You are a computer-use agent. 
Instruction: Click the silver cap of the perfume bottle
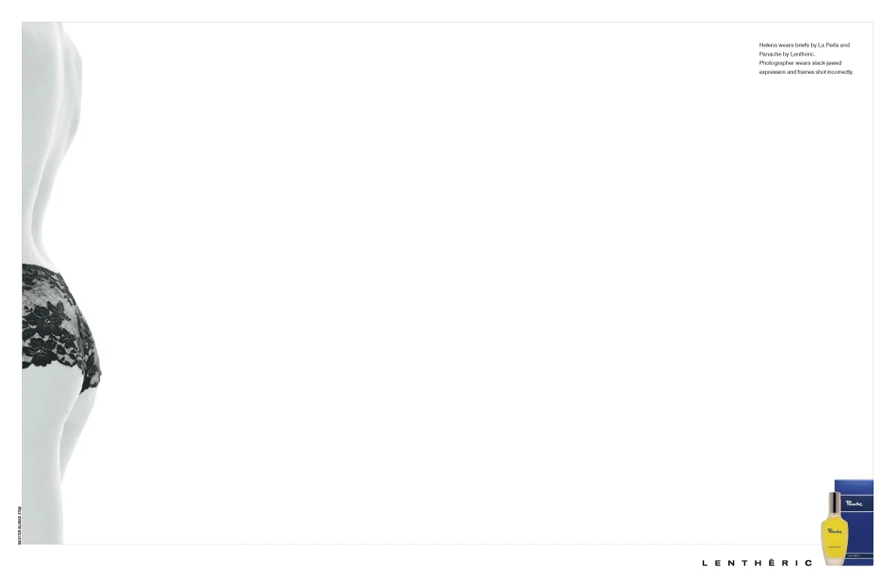tap(834, 502)
